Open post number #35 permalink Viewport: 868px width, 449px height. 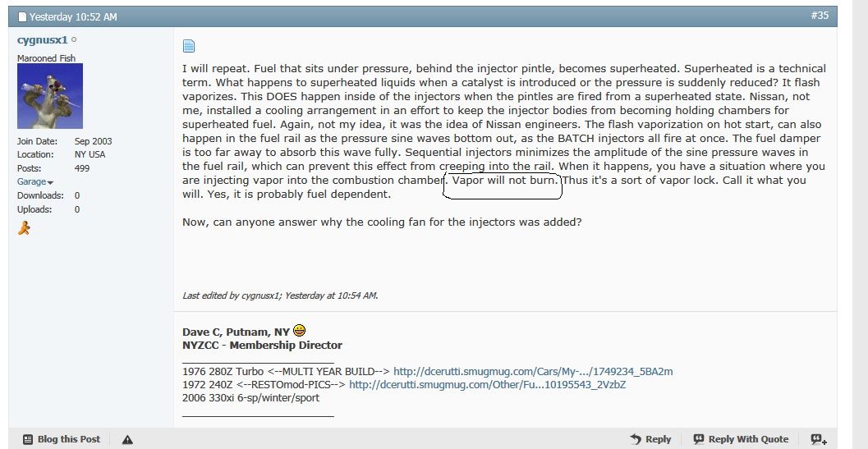[x=820, y=16]
